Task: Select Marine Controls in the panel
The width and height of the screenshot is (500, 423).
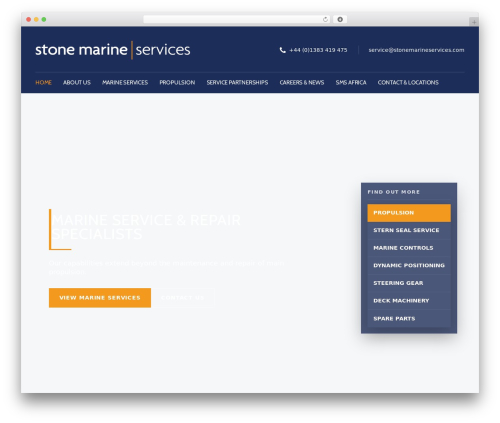Action: tap(409, 248)
